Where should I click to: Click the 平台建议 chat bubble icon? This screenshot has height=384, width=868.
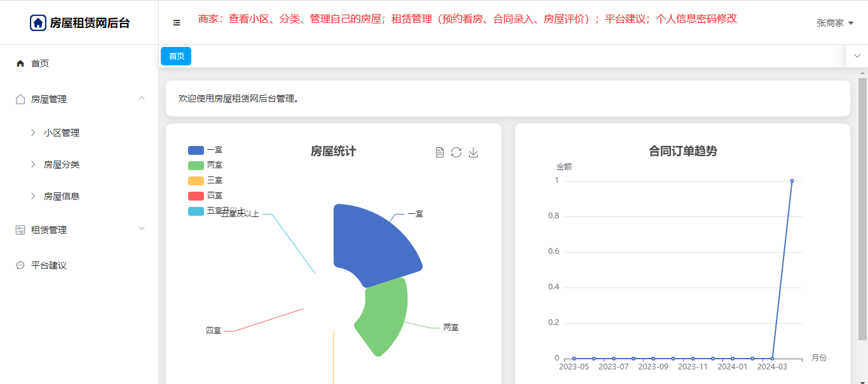pyautogui.click(x=20, y=265)
